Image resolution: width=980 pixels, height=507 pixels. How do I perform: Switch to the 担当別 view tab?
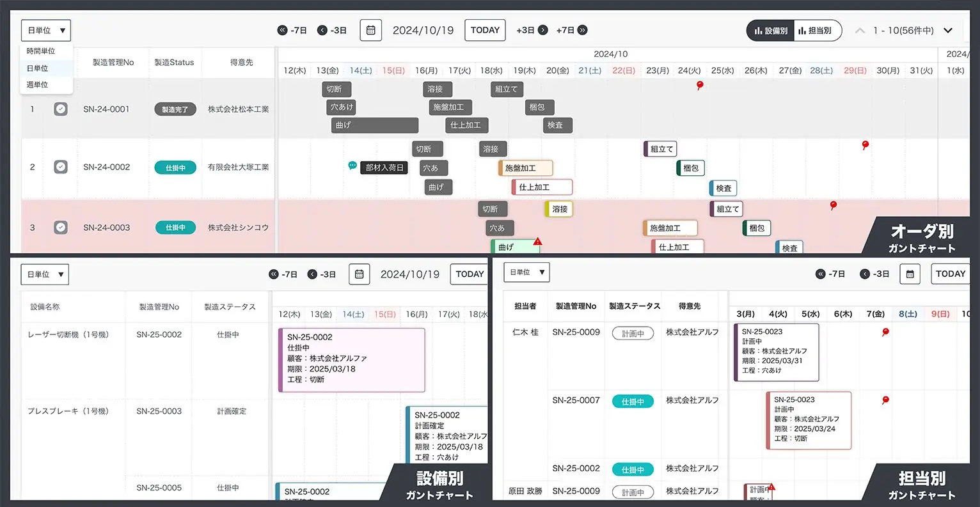click(x=818, y=31)
